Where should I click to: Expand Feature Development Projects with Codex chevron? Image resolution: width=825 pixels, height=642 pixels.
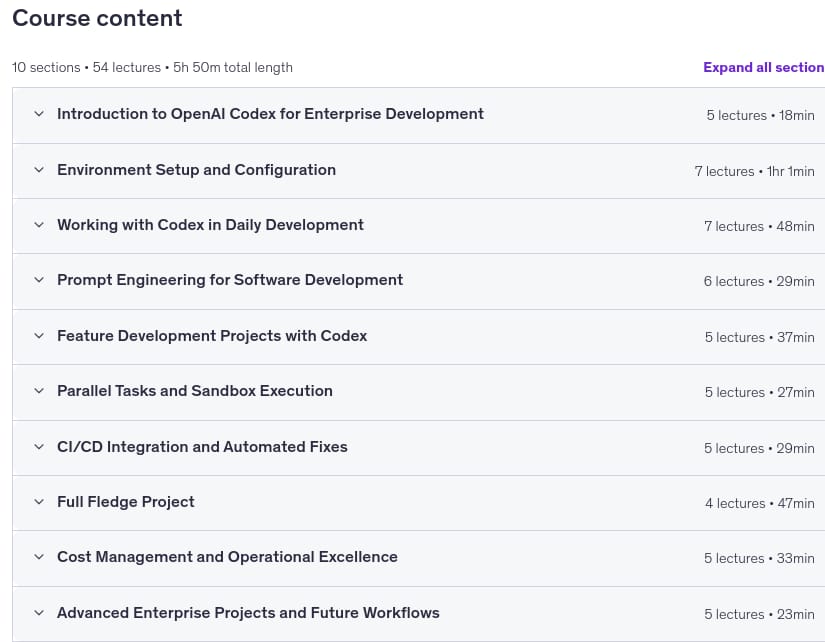[x=39, y=336]
